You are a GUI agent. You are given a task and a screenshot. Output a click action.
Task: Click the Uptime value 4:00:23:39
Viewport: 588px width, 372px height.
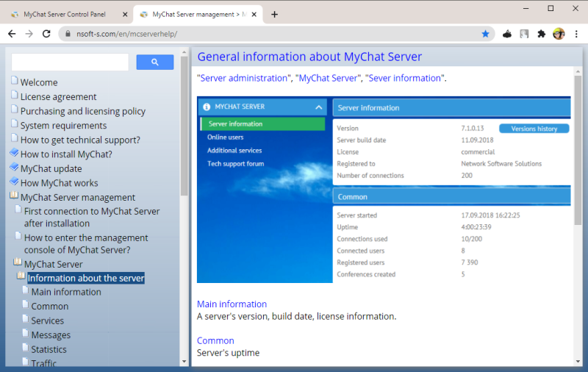476,227
